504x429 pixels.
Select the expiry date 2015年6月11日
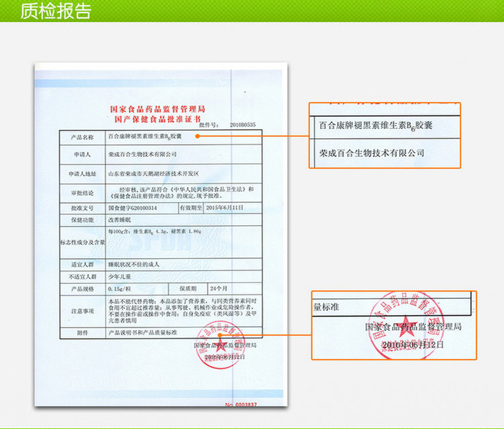coord(225,208)
